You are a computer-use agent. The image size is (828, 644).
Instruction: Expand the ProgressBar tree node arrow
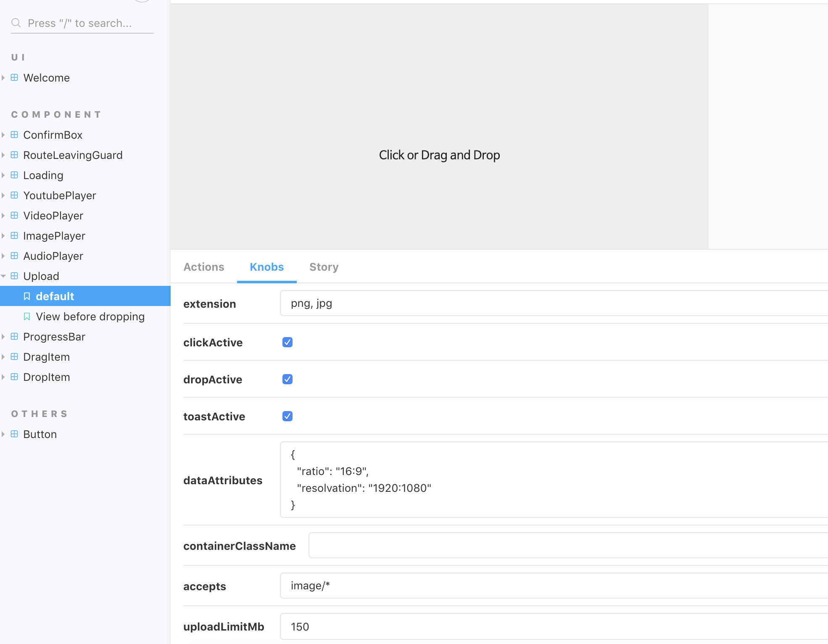pos(3,337)
